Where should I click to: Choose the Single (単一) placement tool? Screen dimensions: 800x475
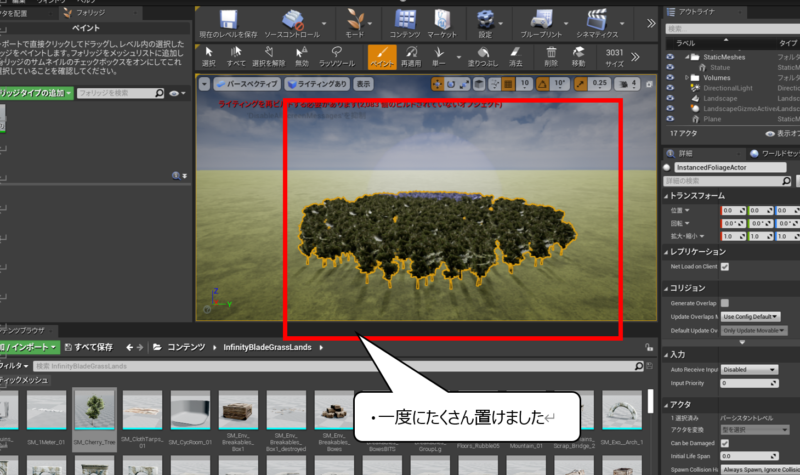[x=439, y=57]
